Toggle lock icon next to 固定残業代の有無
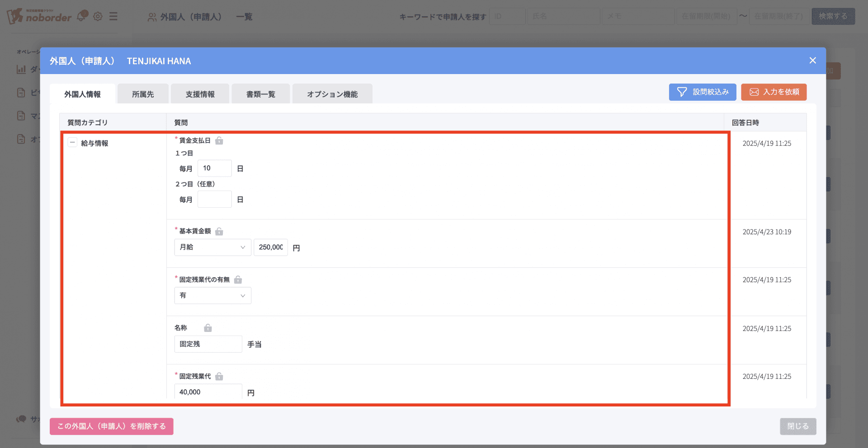The image size is (868, 448). tap(238, 280)
